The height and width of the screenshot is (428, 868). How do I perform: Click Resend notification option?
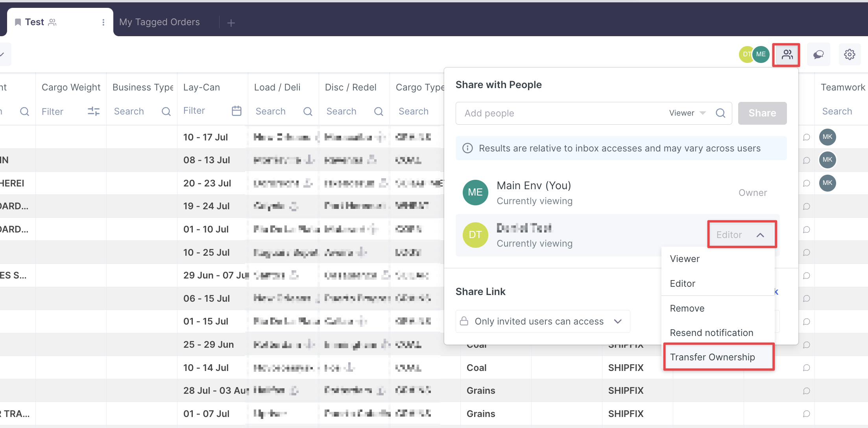[711, 333]
